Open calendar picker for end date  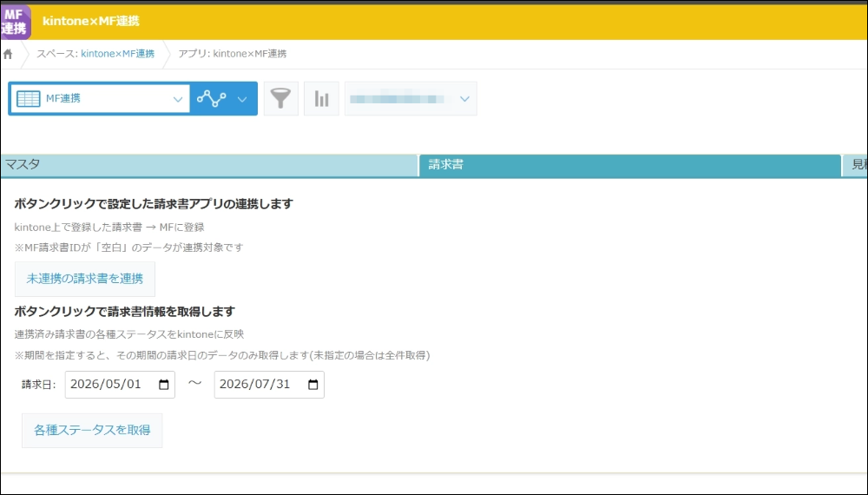[x=312, y=385]
